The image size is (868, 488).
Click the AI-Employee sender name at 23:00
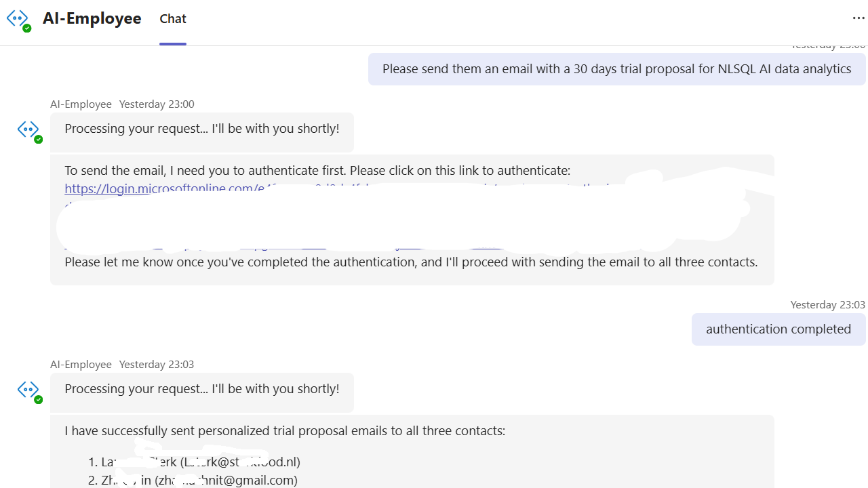point(81,104)
